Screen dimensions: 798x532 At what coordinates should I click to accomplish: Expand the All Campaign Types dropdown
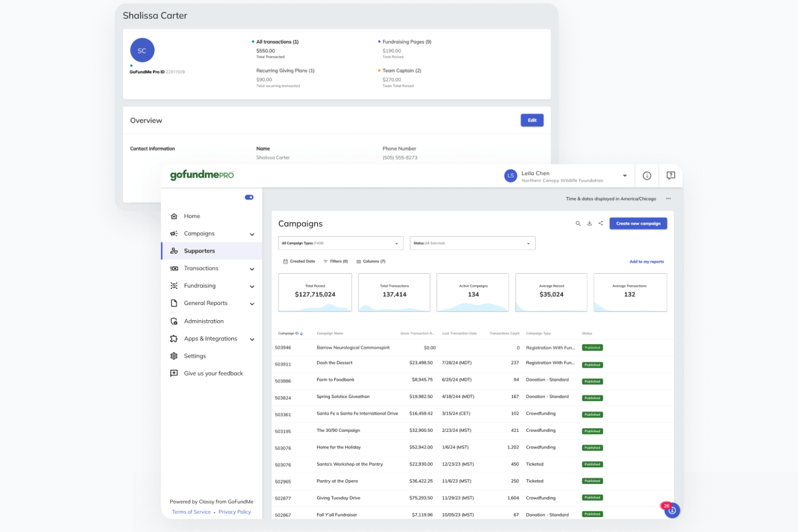click(340, 243)
